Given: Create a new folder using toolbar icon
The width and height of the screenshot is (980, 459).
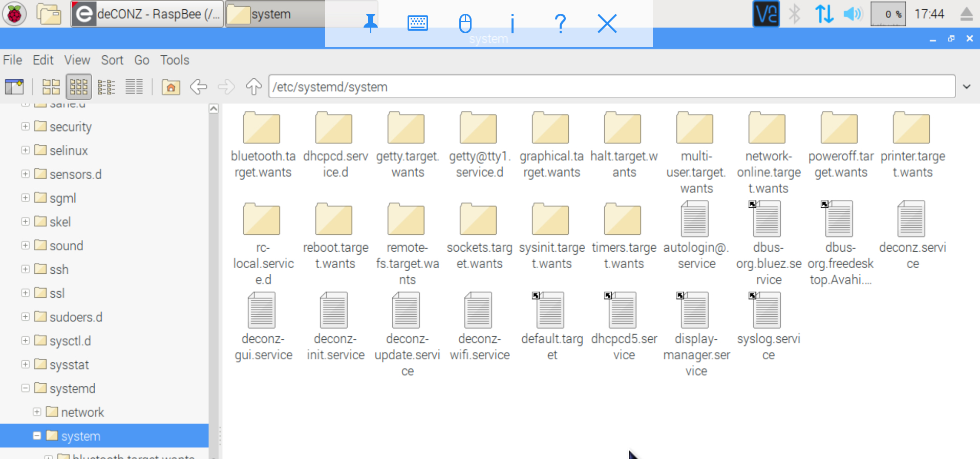Looking at the screenshot, I should coord(14,87).
